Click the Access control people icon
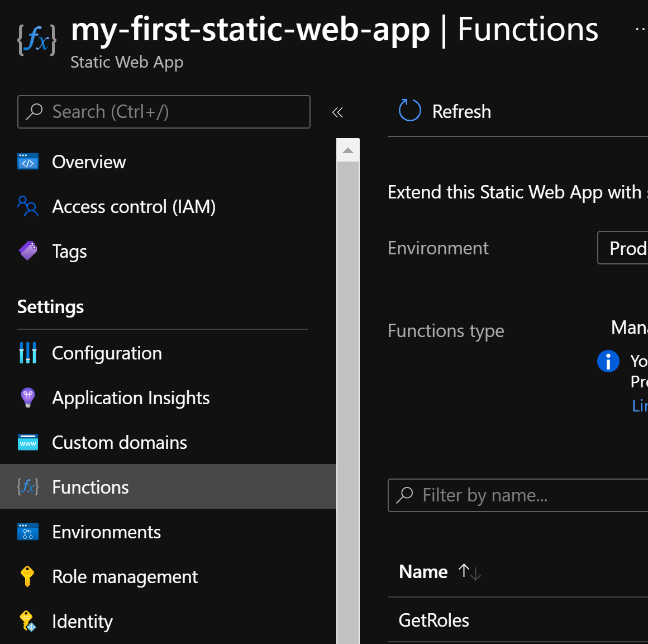The height and width of the screenshot is (644, 648). pos(27,206)
